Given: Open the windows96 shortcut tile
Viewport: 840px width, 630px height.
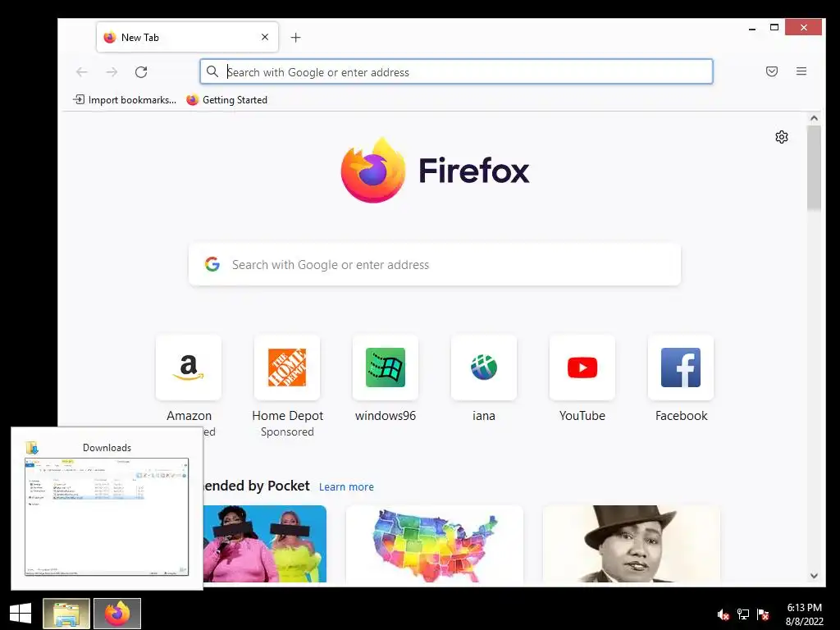Looking at the screenshot, I should click(386, 368).
